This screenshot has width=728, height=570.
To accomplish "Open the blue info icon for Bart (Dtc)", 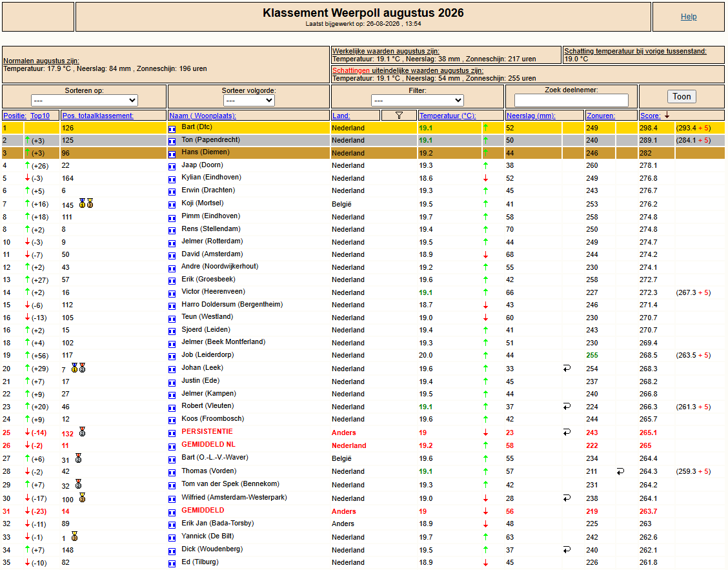I will tap(172, 128).
